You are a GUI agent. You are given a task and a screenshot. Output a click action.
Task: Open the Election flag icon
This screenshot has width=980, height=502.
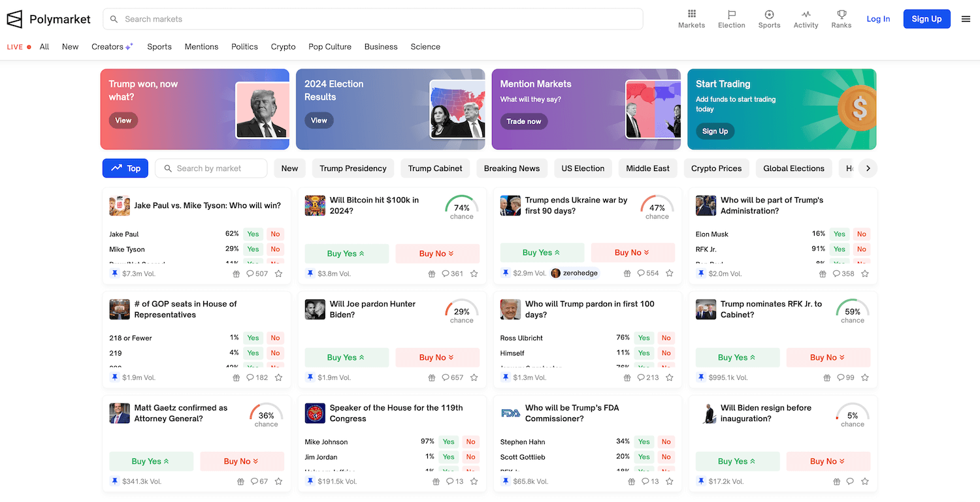pos(731,19)
